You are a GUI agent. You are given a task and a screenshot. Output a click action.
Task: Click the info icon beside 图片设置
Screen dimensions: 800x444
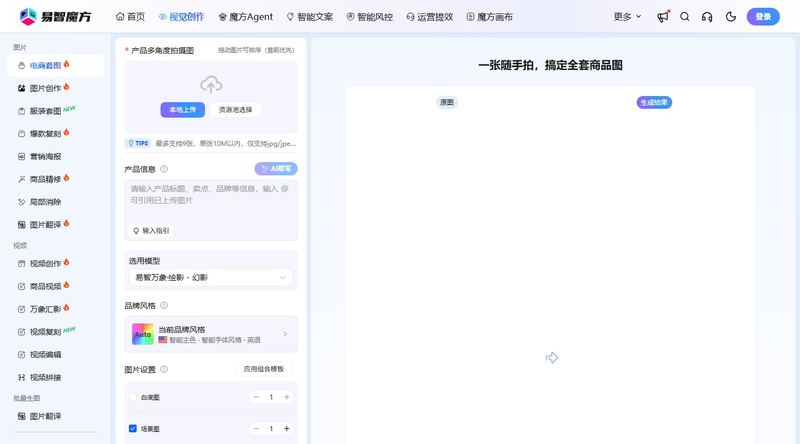point(164,369)
